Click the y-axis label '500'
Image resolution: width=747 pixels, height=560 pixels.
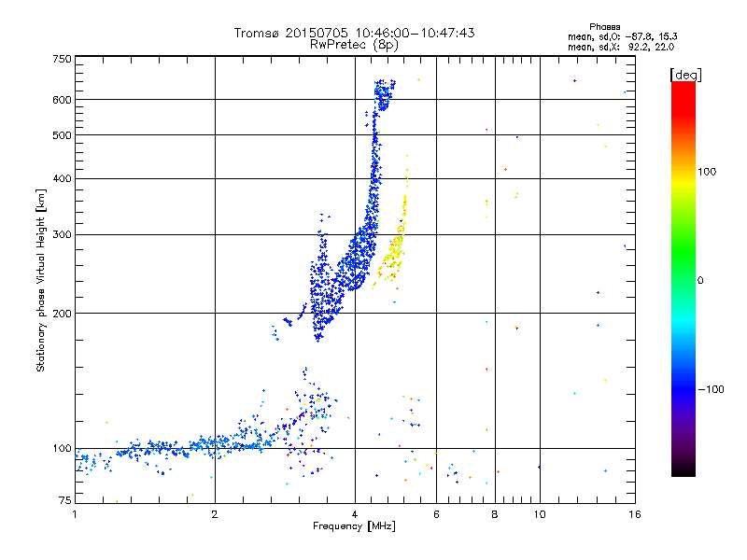(62, 135)
